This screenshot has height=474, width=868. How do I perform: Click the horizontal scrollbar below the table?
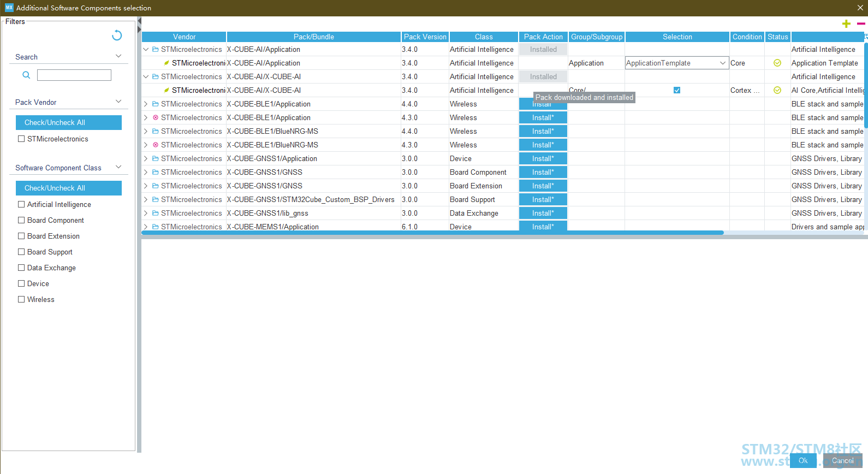point(432,233)
